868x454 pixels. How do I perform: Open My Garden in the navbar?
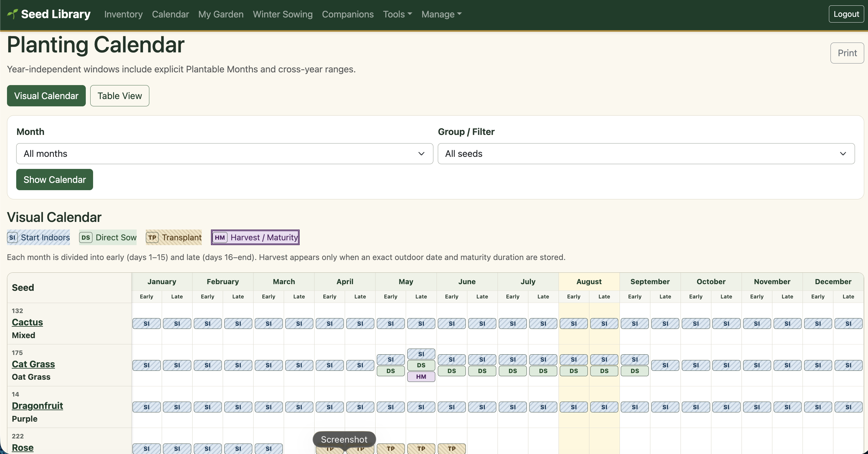[x=221, y=14]
